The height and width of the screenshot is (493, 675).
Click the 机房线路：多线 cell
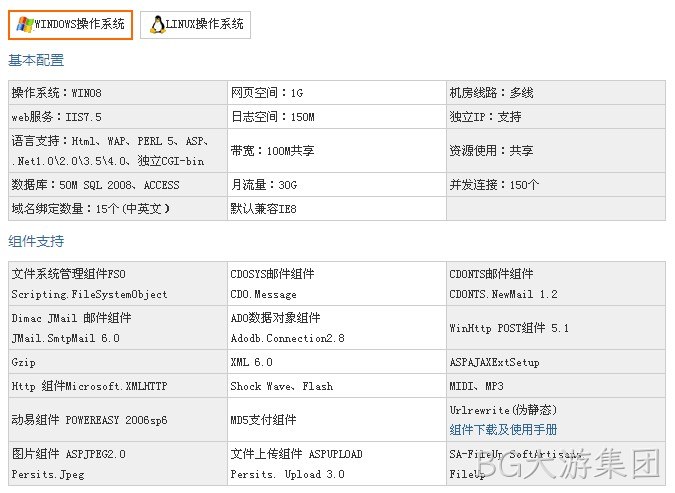556,93
